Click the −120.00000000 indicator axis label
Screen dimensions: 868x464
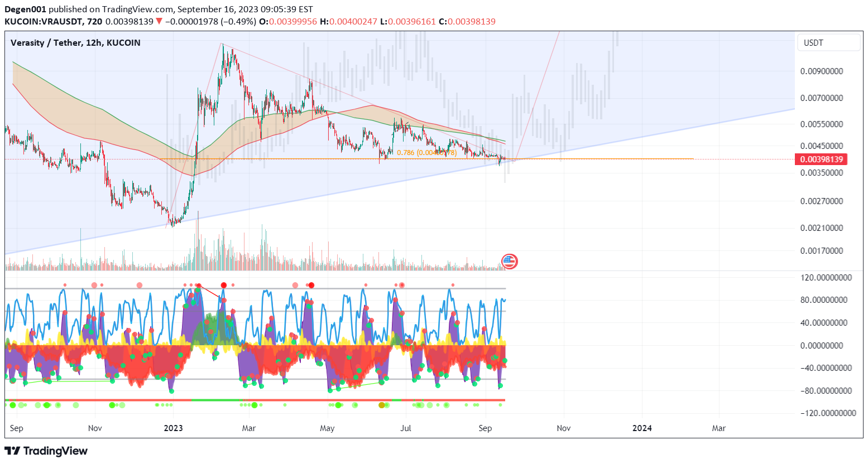(828, 413)
